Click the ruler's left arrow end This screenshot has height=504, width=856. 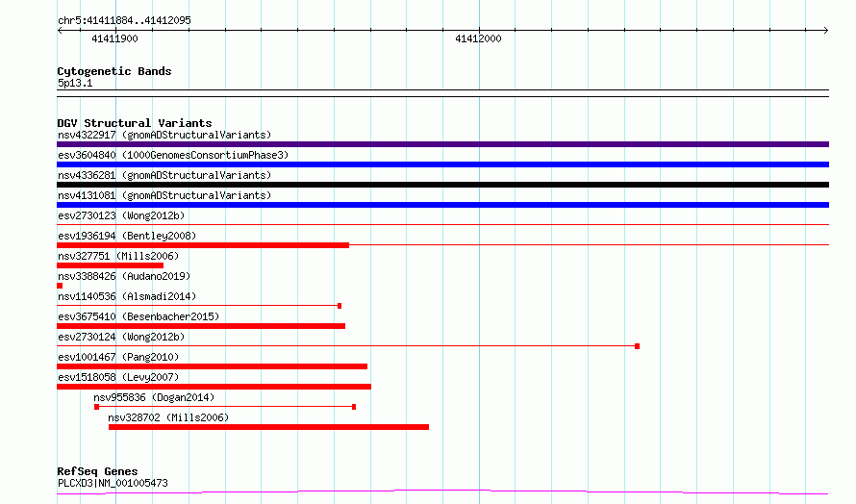tap(60, 30)
